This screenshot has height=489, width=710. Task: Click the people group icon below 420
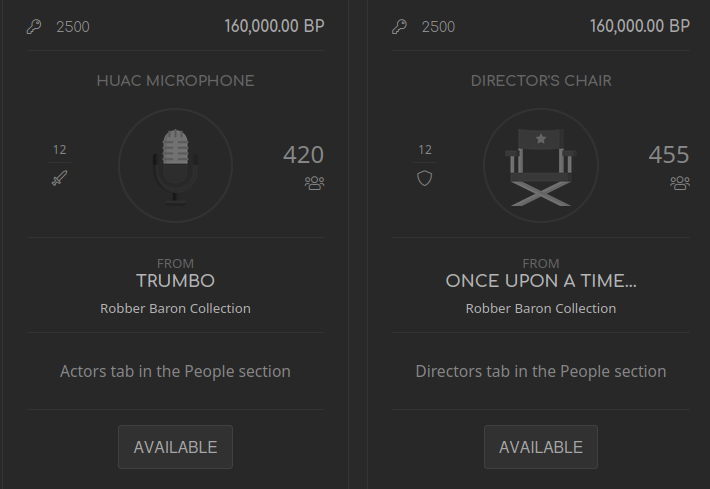pos(314,183)
